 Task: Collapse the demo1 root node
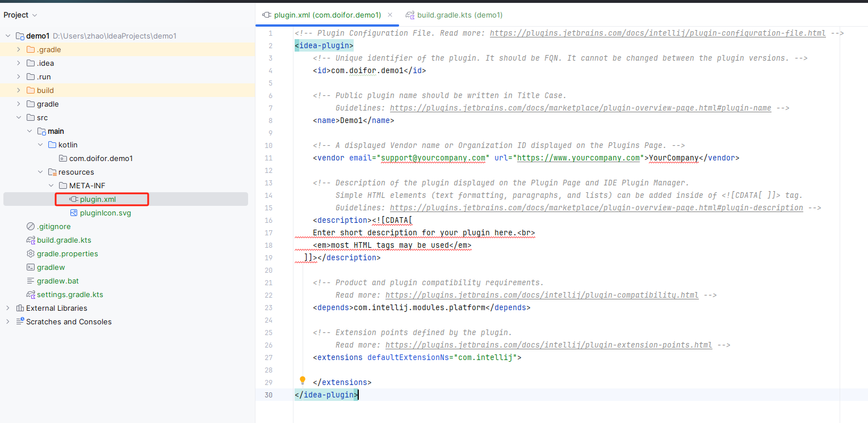point(8,36)
